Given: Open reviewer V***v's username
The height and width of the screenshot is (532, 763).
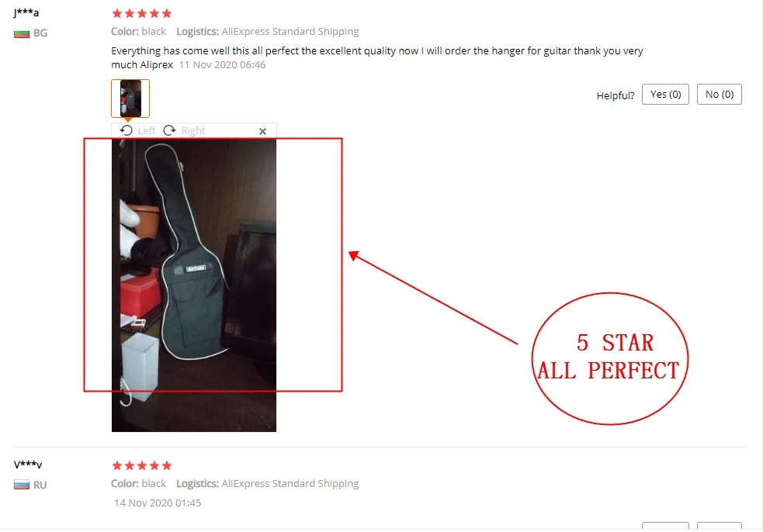Looking at the screenshot, I should pyautogui.click(x=28, y=465).
